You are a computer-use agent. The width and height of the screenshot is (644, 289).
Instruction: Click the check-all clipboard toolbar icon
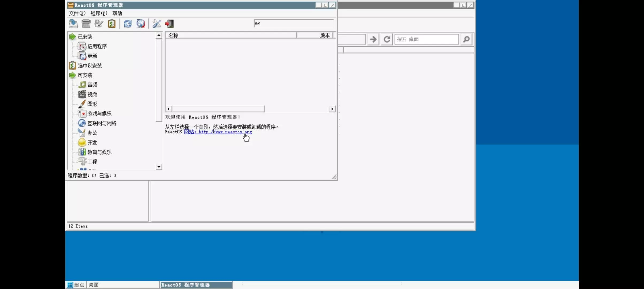tap(112, 24)
